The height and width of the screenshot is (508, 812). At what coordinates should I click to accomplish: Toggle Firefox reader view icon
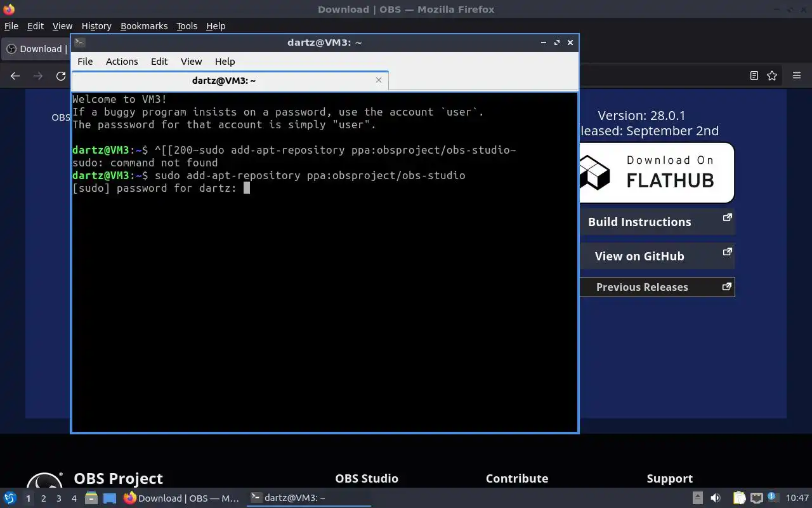tap(754, 76)
